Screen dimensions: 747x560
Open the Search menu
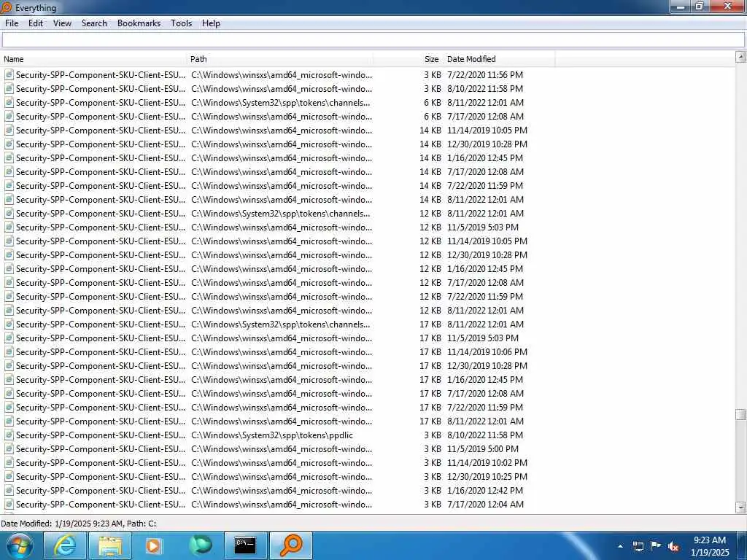[94, 23]
